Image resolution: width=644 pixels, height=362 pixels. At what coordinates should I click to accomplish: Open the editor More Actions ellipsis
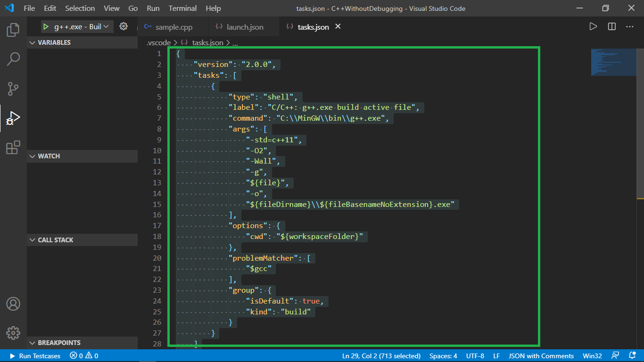tap(630, 27)
